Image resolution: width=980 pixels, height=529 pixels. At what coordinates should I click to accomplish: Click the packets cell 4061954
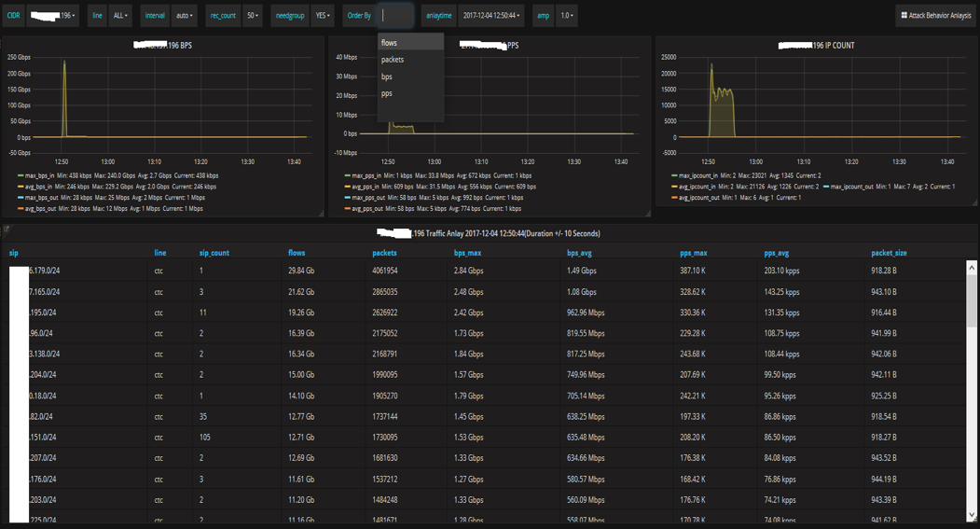[385, 271]
